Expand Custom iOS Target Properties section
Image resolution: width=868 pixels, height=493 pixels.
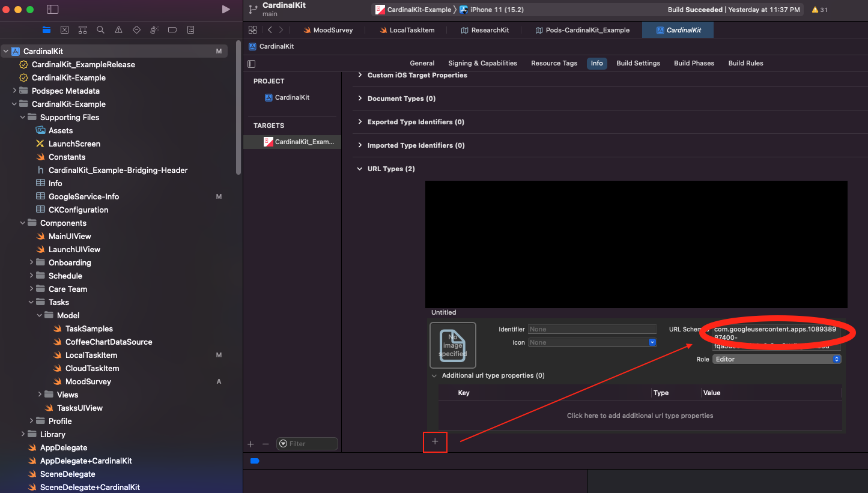[360, 75]
